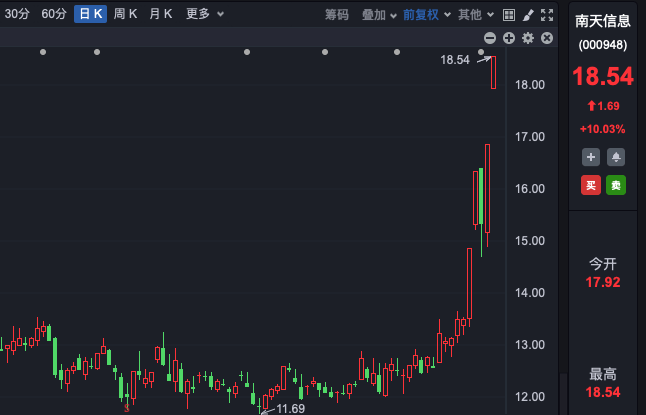Click the event dot marker nearest 18.54 label
The width and height of the screenshot is (646, 415).
coord(481,52)
